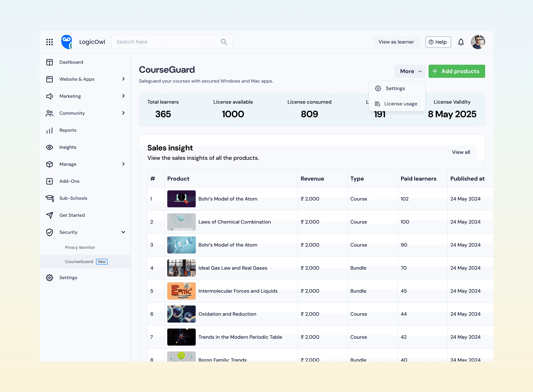Open the apps grid icon
The height and width of the screenshot is (392, 533).
(49, 42)
